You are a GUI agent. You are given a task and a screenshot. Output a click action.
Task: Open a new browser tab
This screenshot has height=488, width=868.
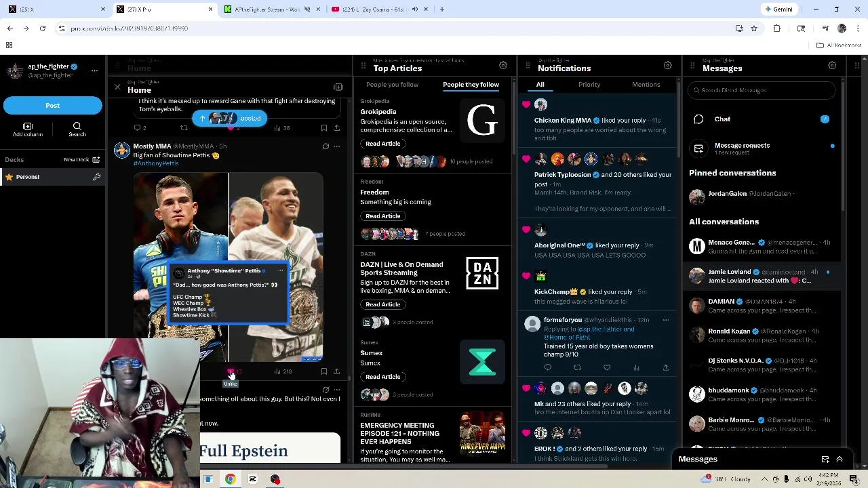click(x=442, y=9)
